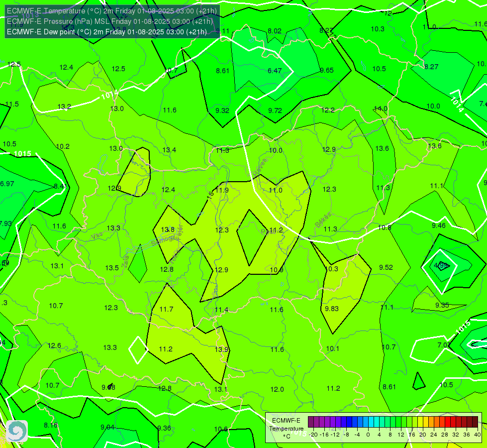Click the 14.0 temperature value
Image resolution: width=487 pixels, height=448 pixels.
pyautogui.click(x=381, y=109)
